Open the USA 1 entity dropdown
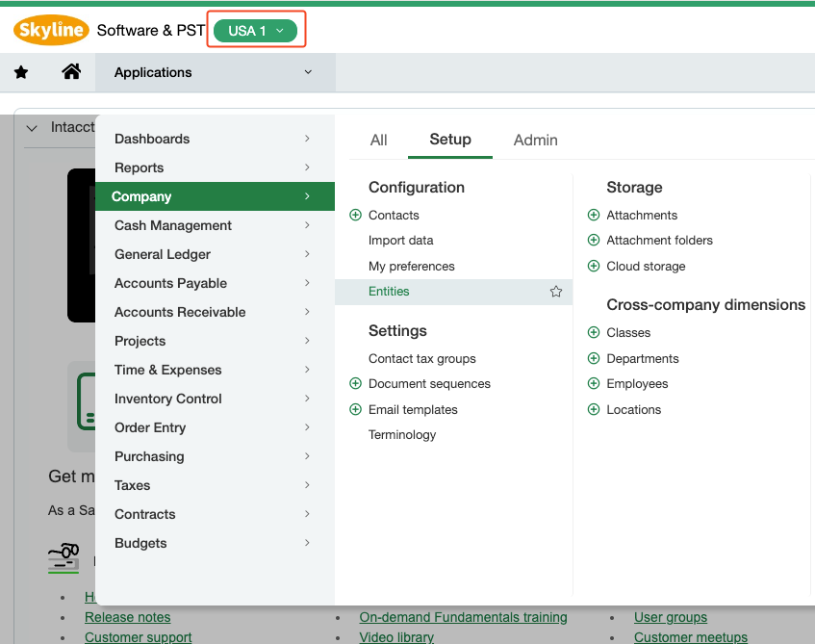815x644 pixels. [255, 31]
